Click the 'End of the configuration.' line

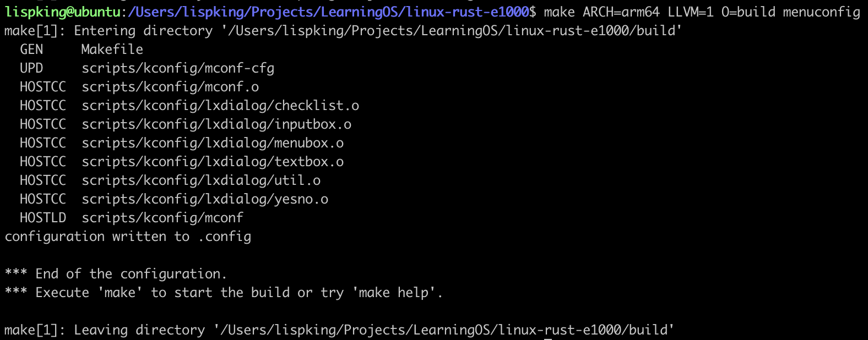click(x=116, y=274)
